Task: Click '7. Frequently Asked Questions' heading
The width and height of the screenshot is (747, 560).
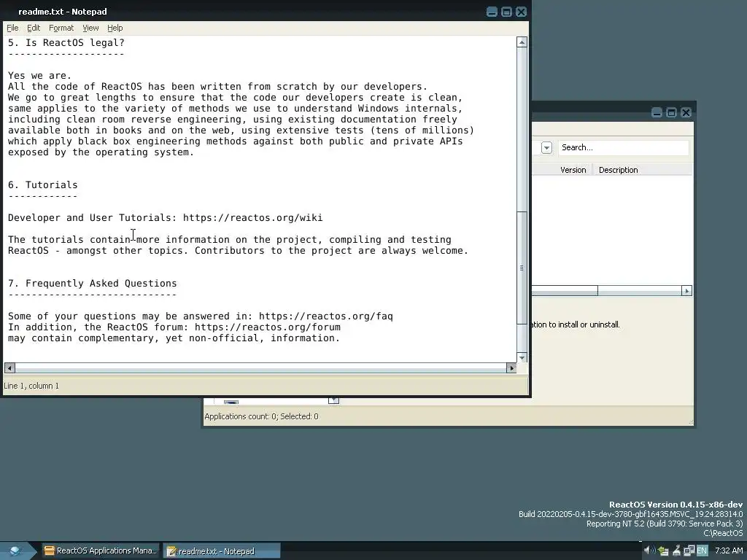Action: click(93, 284)
